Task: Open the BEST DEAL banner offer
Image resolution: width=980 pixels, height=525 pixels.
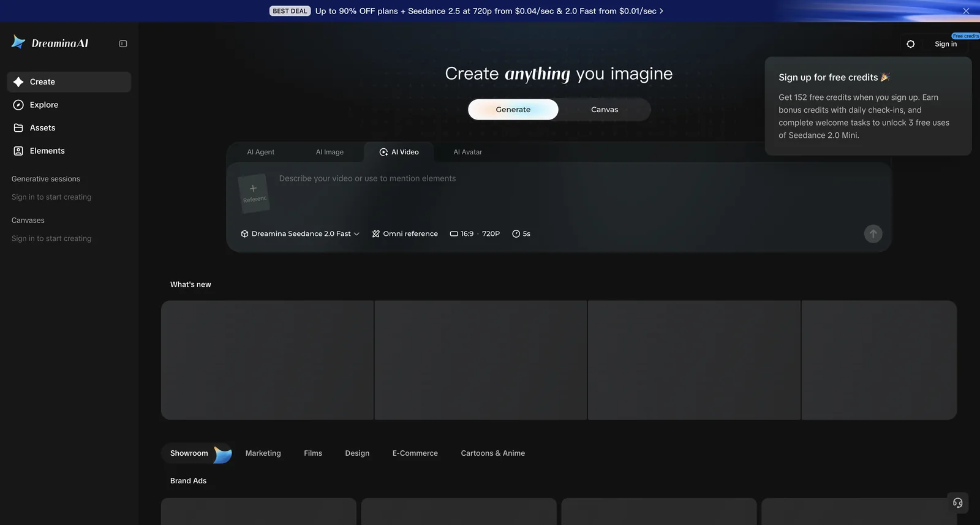Action: (466, 11)
